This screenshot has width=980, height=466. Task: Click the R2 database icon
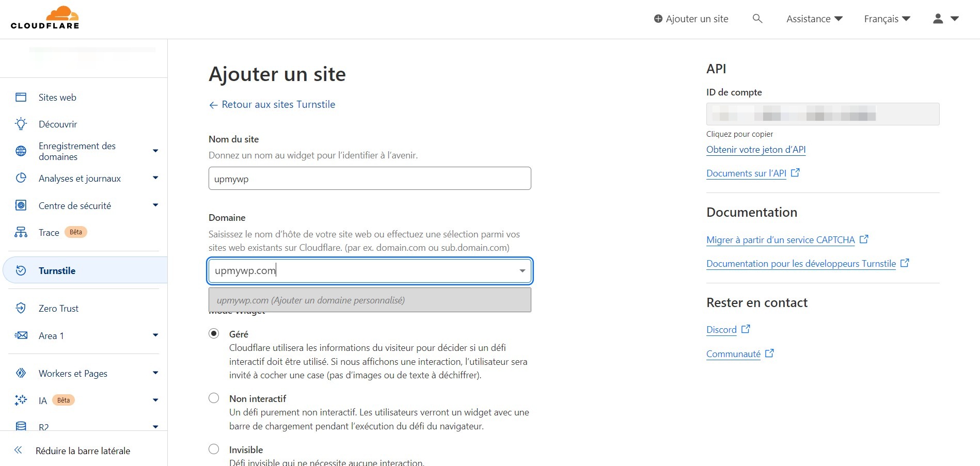coord(21,426)
